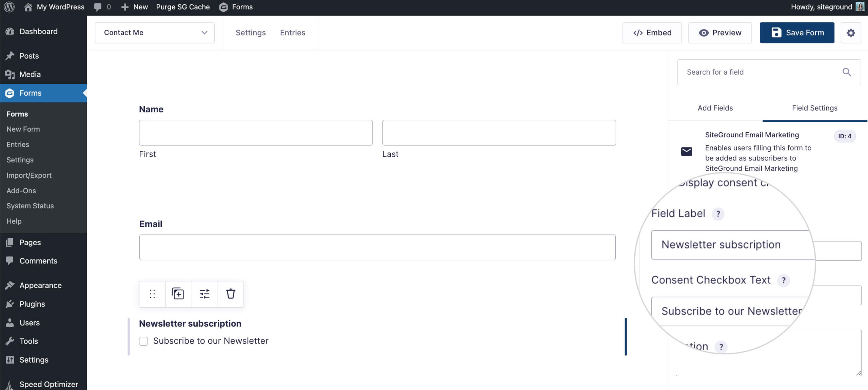Click the ID: 4 badge
The height and width of the screenshot is (390, 868).
(x=845, y=136)
